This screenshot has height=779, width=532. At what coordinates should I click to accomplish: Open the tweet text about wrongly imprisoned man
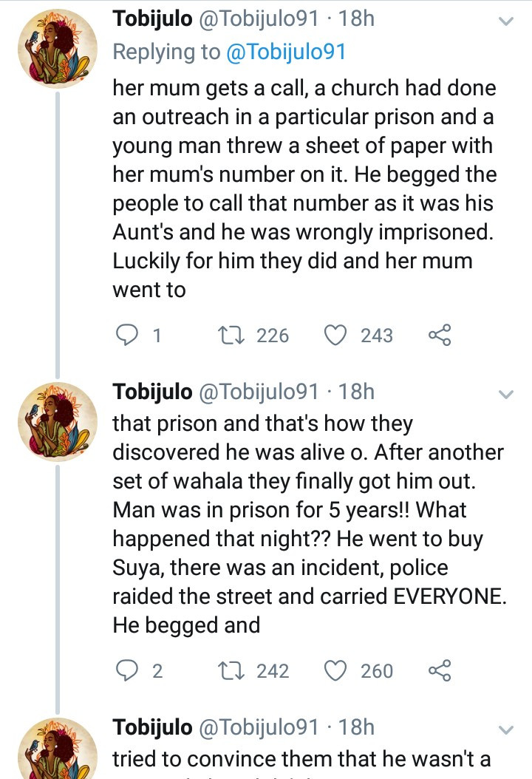point(303,188)
